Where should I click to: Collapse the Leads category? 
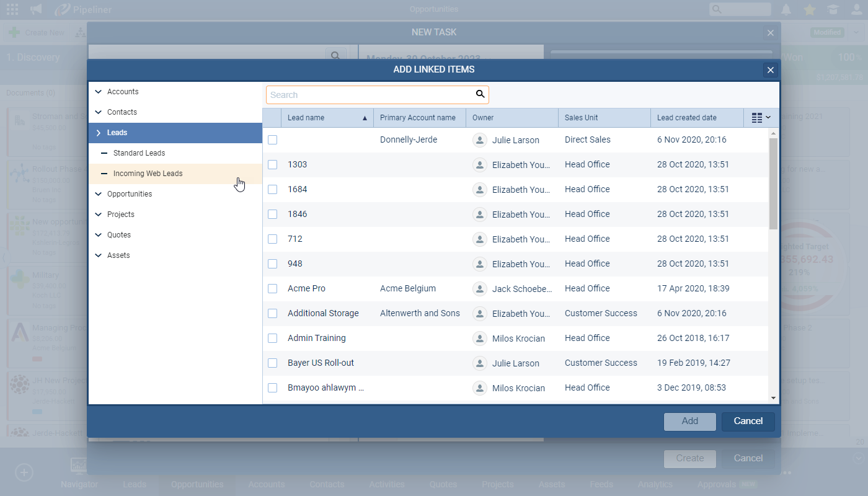99,133
